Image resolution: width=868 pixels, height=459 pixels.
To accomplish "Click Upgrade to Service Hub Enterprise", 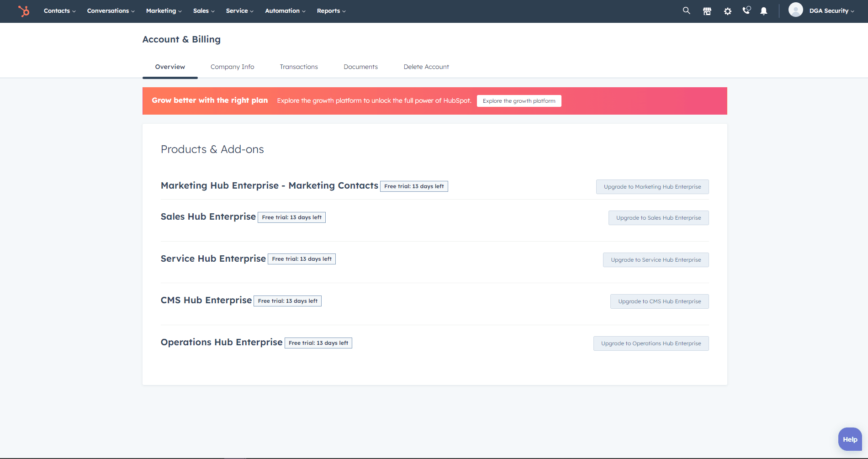I will point(656,260).
